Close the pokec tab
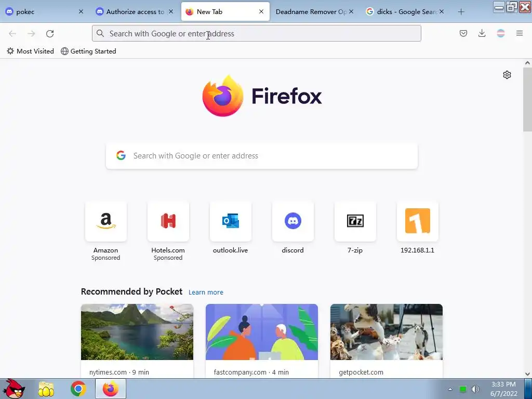This screenshot has width=532, height=399. click(81, 11)
